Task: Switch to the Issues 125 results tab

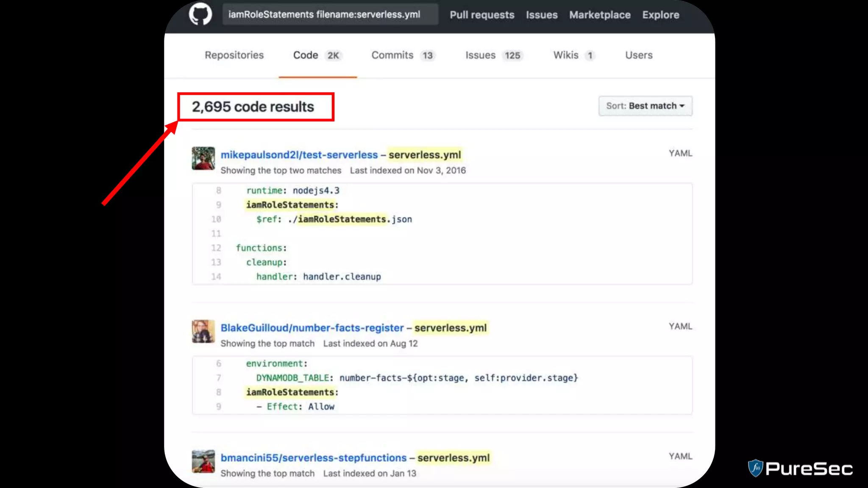Action: click(x=494, y=55)
